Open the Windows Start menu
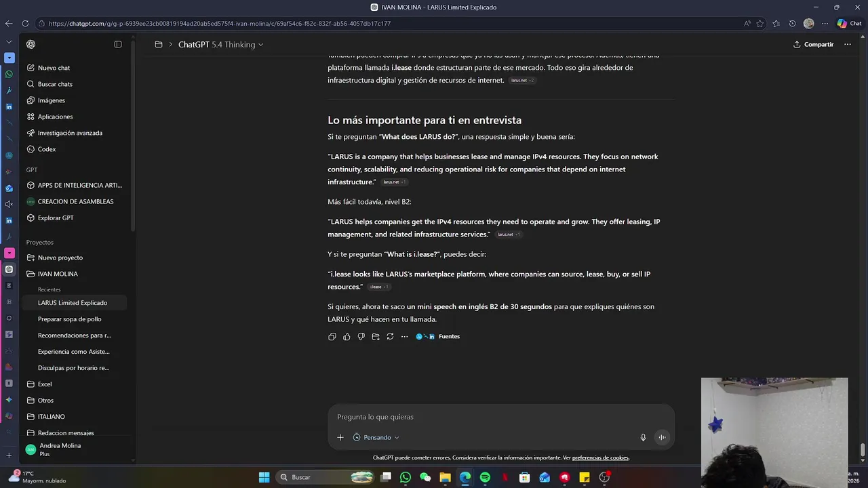 tap(264, 477)
